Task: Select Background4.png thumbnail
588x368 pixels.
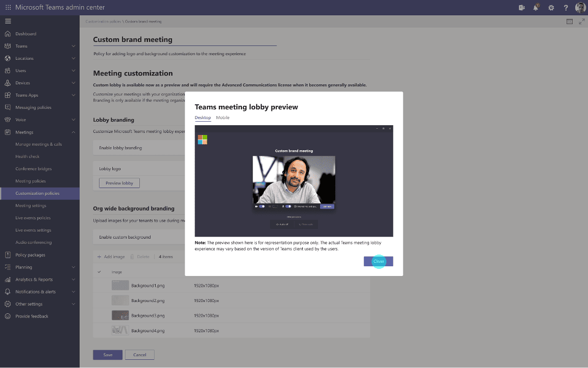Action: click(120, 331)
